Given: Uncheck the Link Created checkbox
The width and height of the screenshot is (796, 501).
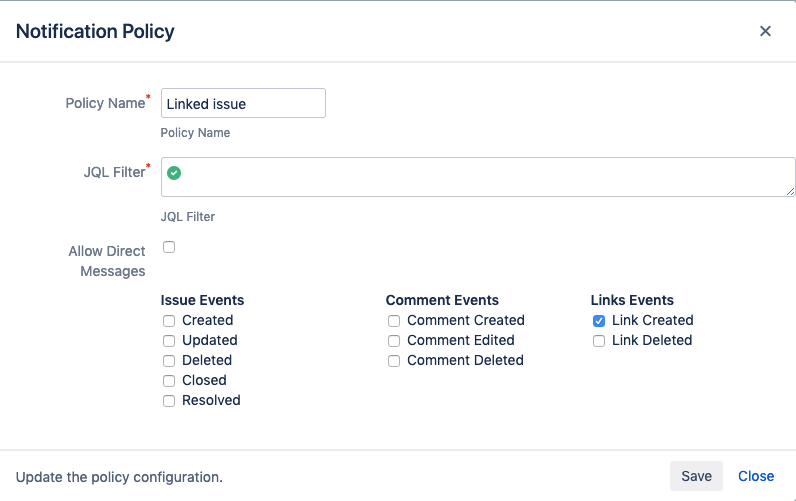Looking at the screenshot, I should click(x=599, y=321).
